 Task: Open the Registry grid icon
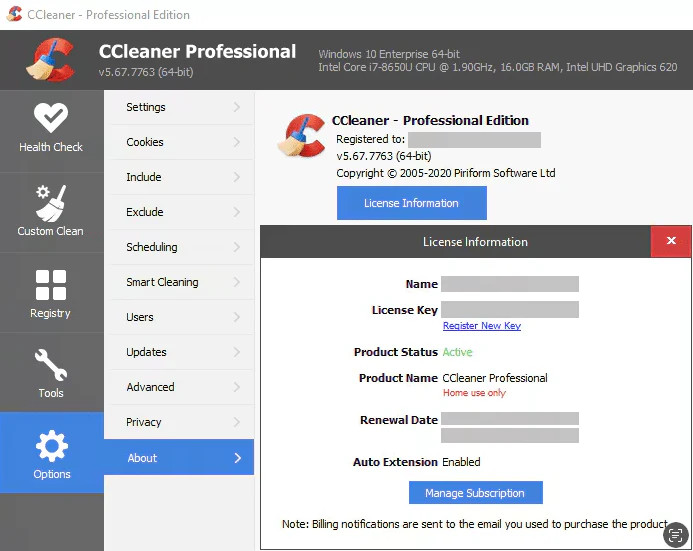pyautogui.click(x=51, y=285)
